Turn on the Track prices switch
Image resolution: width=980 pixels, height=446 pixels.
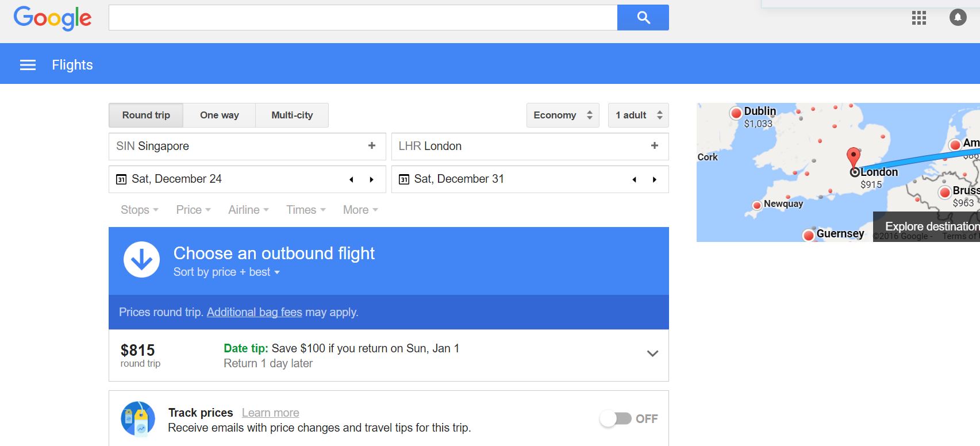(616, 419)
